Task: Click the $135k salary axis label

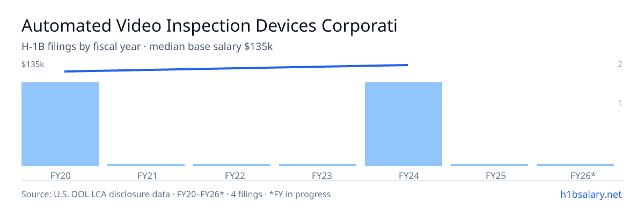Action: pyautogui.click(x=33, y=64)
